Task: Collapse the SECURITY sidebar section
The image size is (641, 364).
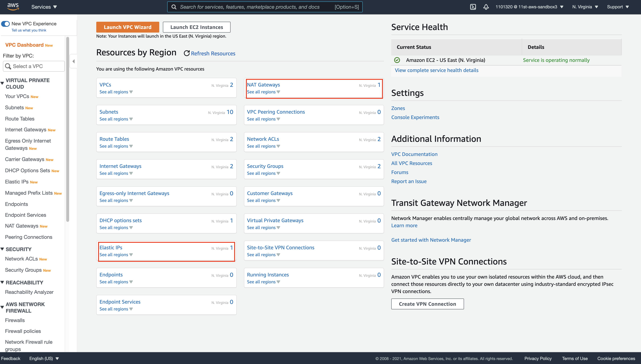Action: (x=2, y=249)
